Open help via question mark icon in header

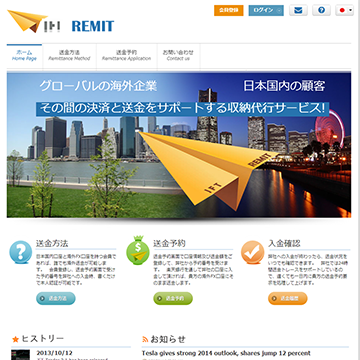point(321,10)
